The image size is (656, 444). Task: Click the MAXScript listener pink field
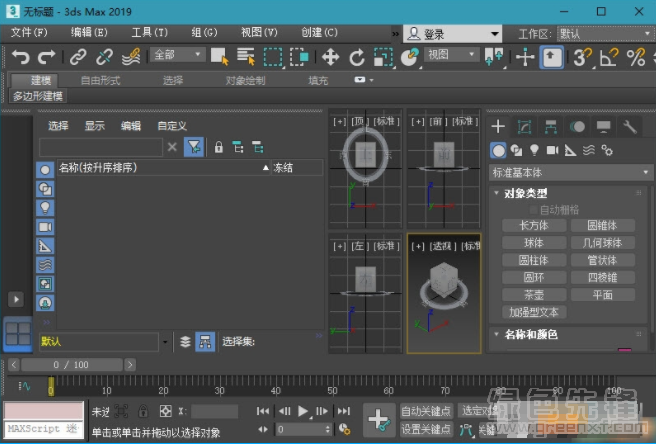[44, 411]
